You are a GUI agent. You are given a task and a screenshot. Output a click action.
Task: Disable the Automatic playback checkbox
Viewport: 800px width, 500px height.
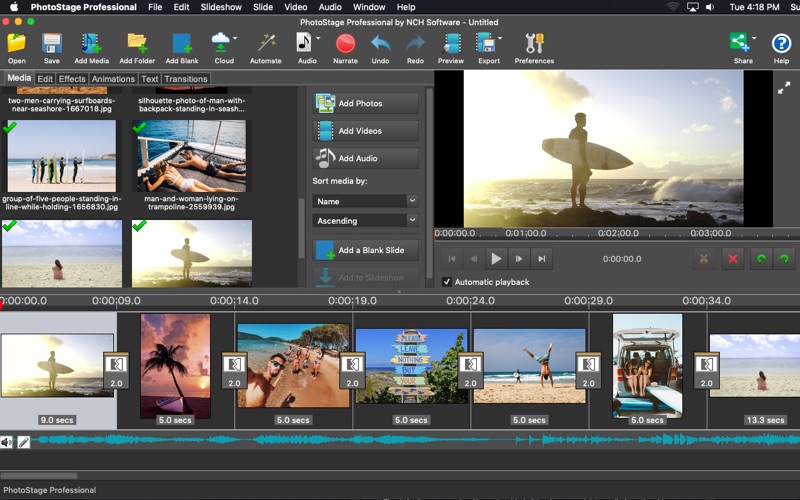(447, 282)
